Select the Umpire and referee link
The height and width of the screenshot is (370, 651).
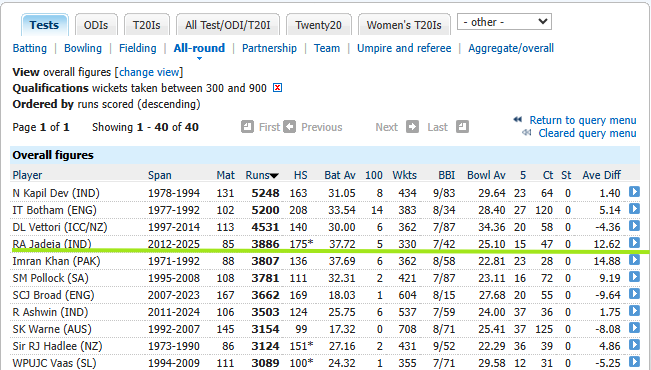[x=404, y=48]
